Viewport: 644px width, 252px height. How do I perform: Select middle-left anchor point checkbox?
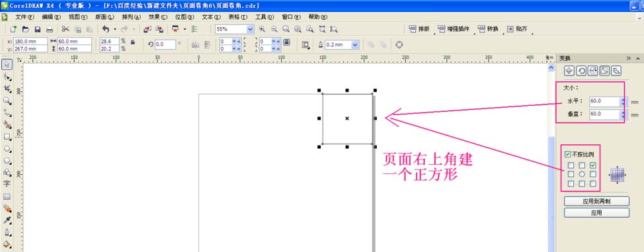(x=571, y=175)
